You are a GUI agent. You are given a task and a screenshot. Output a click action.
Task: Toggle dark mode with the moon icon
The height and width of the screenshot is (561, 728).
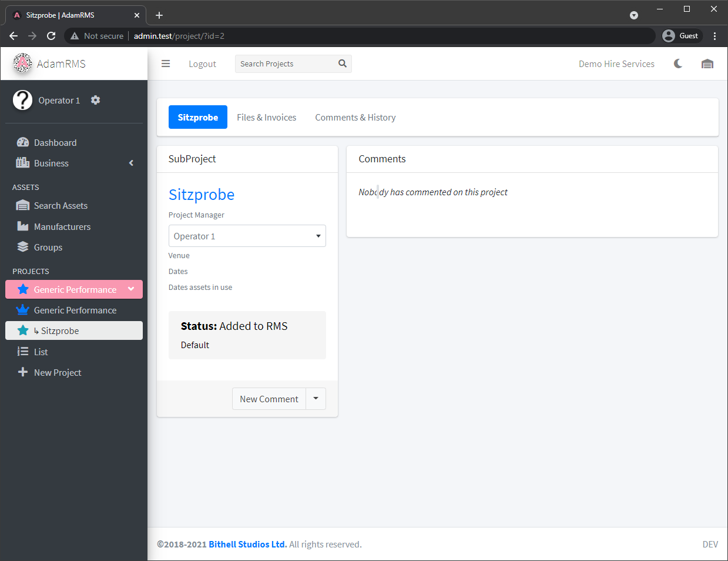(678, 64)
